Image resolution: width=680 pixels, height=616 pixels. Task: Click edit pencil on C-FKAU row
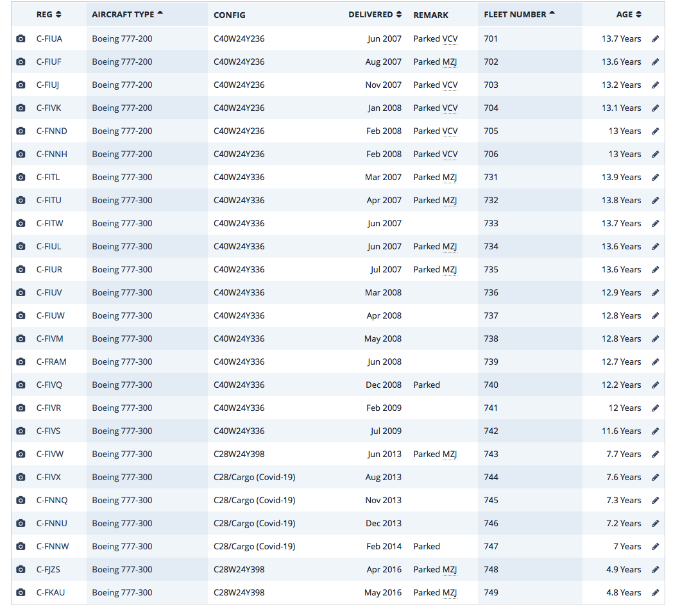655,593
